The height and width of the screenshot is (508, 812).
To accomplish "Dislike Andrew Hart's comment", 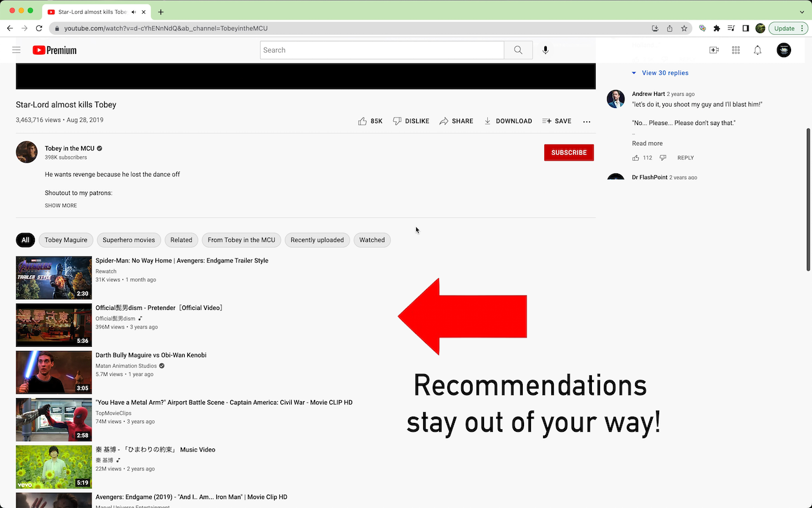I will click(x=663, y=157).
